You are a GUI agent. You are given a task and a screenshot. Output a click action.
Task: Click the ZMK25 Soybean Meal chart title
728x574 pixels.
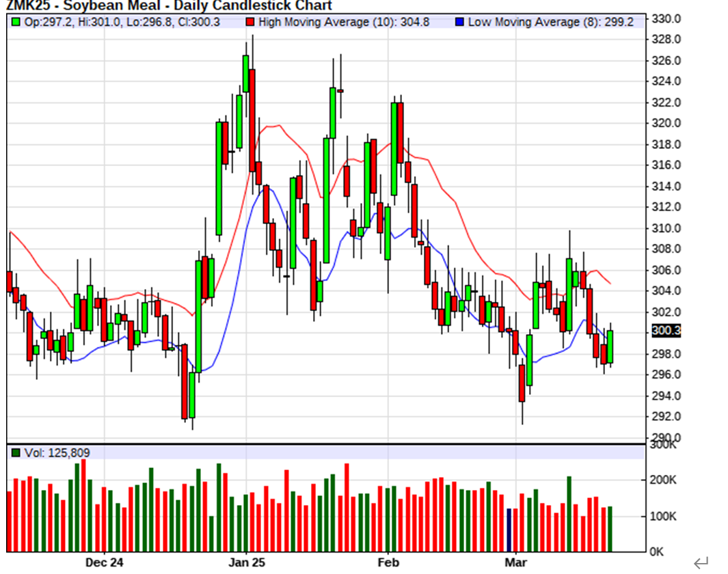tap(169, 6)
